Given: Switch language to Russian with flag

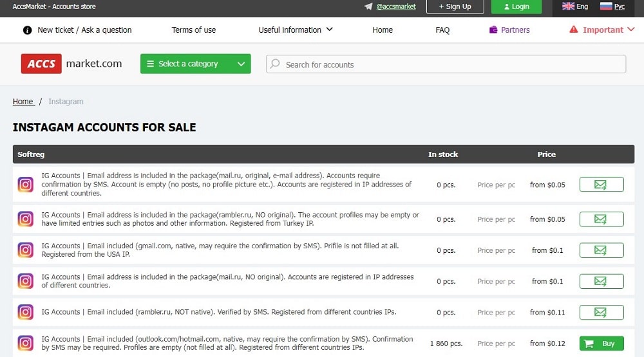Looking at the screenshot, I should coord(612,6).
